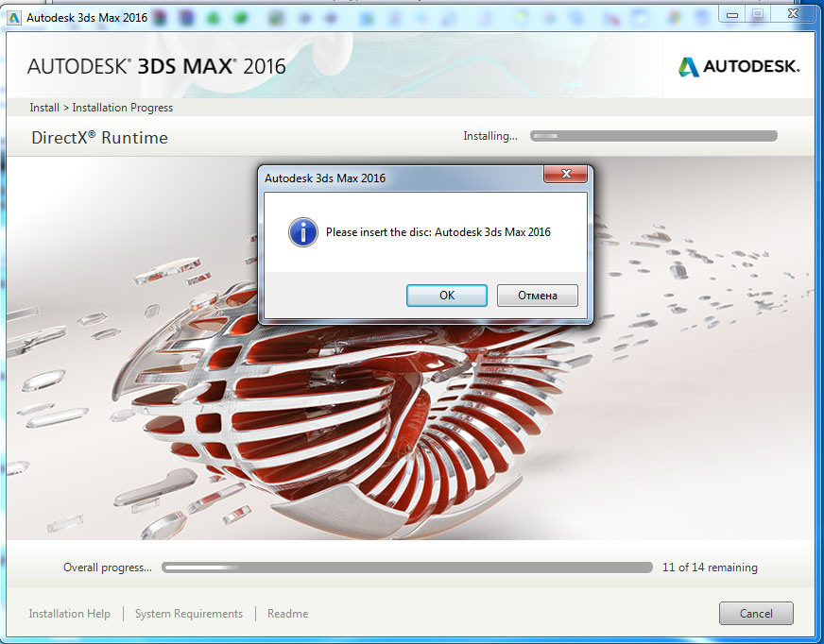The width and height of the screenshot is (824, 644).
Task: Open the Installation Help link
Action: [x=69, y=614]
